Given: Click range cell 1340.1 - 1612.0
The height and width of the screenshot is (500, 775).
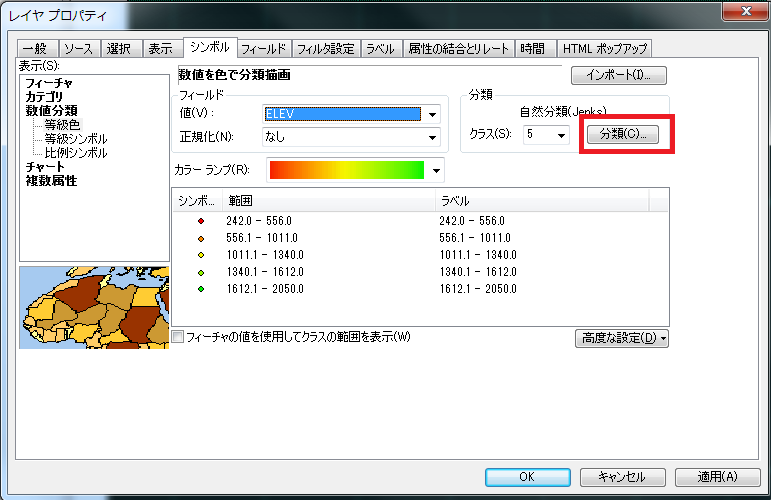Looking at the screenshot, I should click(265, 272).
